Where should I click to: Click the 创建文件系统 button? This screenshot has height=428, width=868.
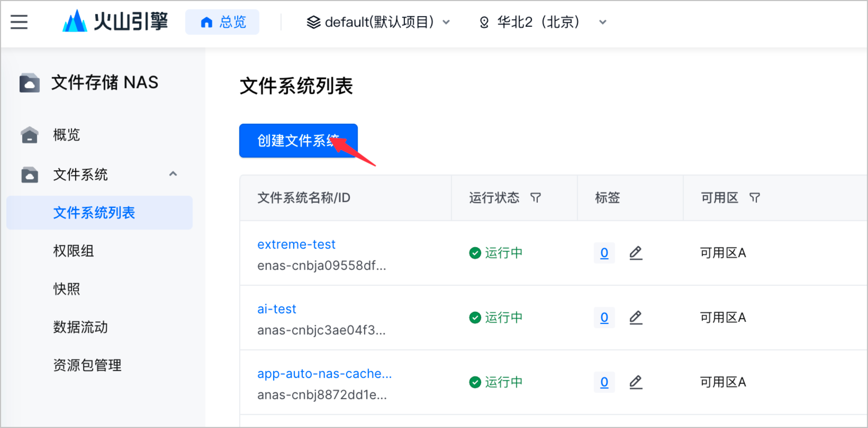pyautogui.click(x=298, y=141)
